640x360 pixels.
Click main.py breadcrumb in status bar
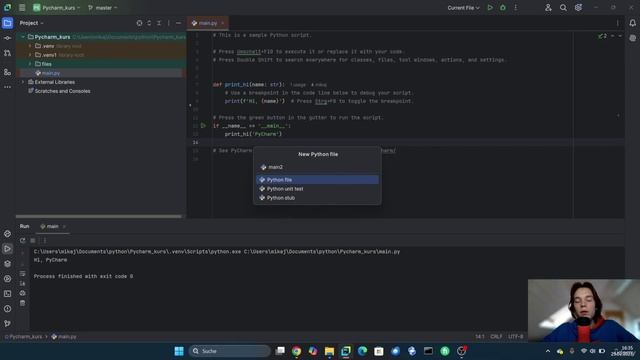tap(64, 337)
